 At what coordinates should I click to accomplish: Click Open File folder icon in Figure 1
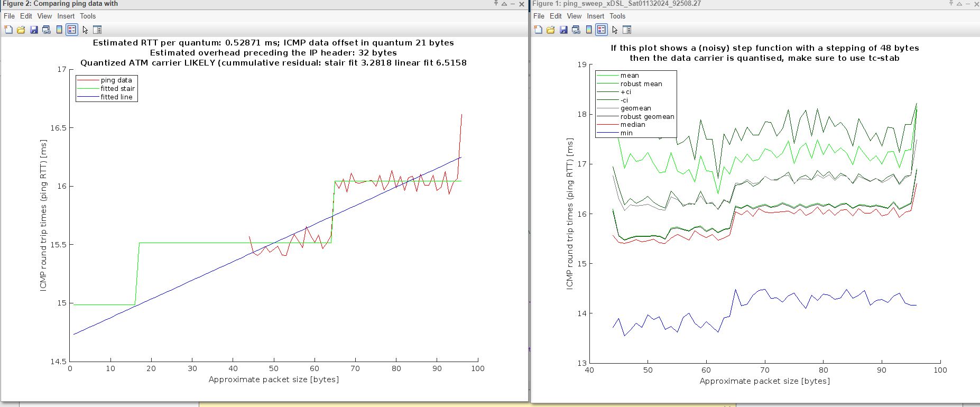[x=551, y=30]
